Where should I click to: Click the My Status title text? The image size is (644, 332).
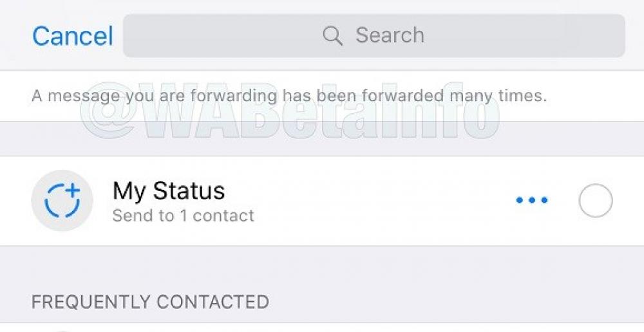click(169, 190)
